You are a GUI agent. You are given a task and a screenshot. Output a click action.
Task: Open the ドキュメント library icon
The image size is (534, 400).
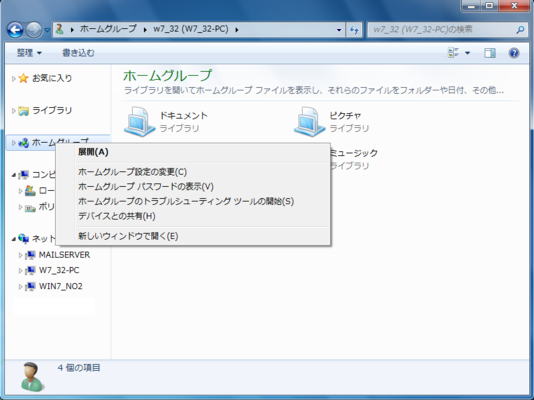pyautogui.click(x=140, y=121)
